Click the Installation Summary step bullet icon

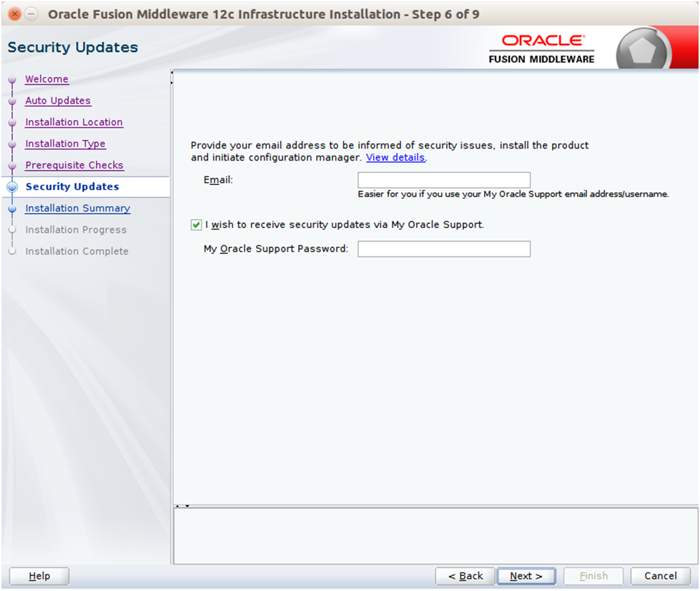(x=12, y=209)
